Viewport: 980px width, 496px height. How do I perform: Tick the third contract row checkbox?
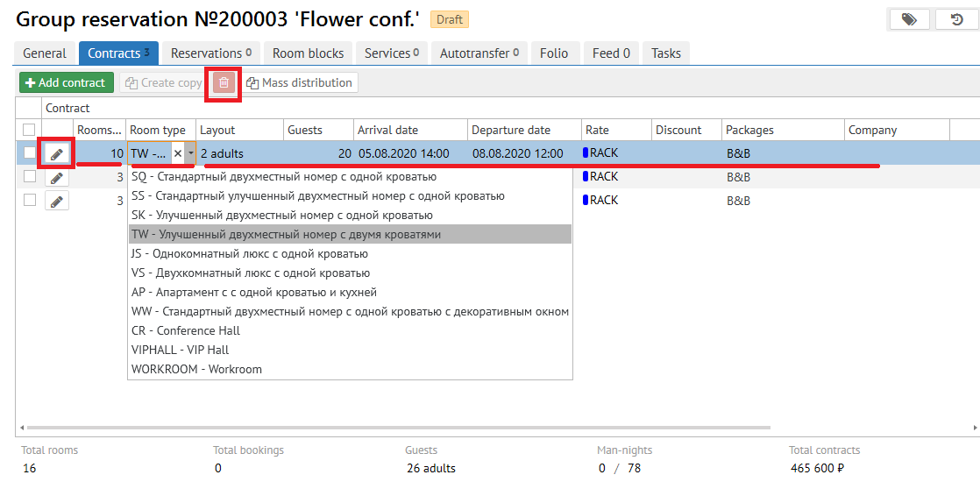click(x=29, y=201)
